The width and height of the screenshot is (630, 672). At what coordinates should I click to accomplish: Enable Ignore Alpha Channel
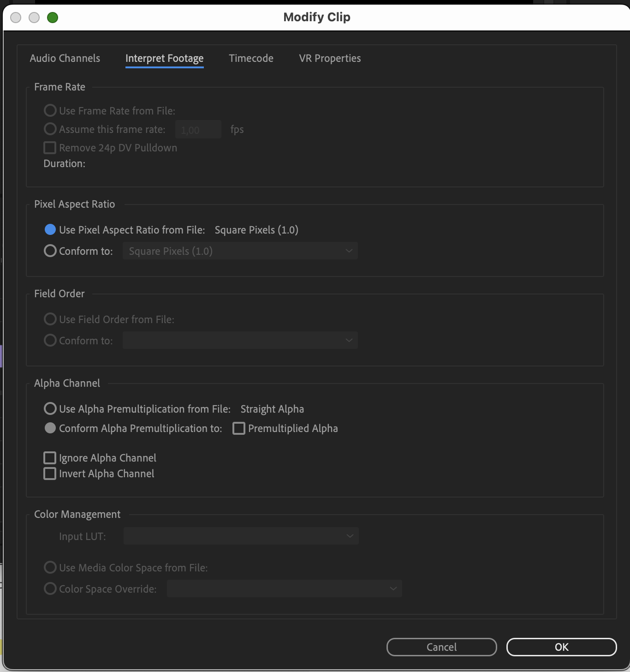[50, 457]
